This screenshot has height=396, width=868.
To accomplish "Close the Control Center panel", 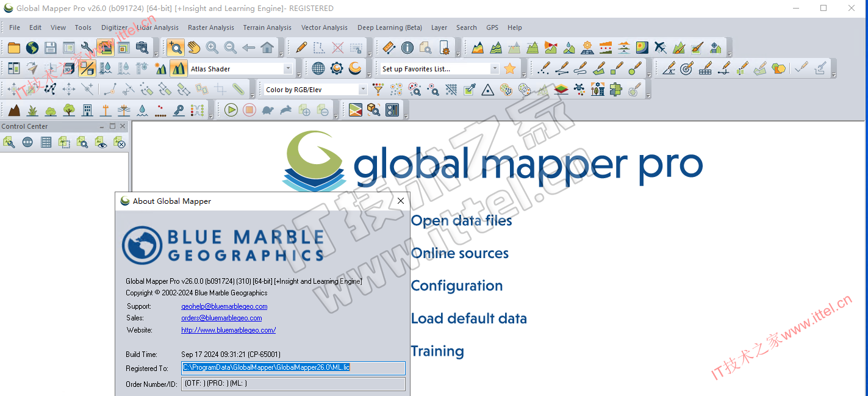I will 123,126.
